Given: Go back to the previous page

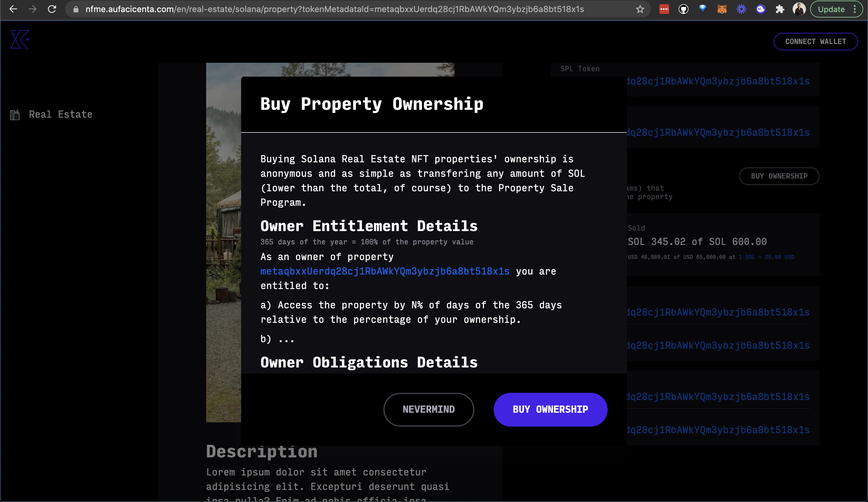Looking at the screenshot, I should point(13,9).
